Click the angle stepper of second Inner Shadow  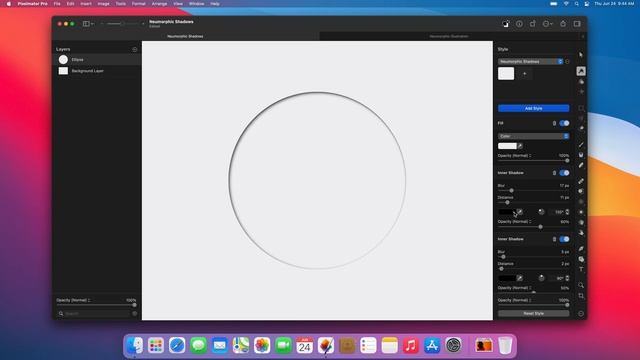pos(567,278)
